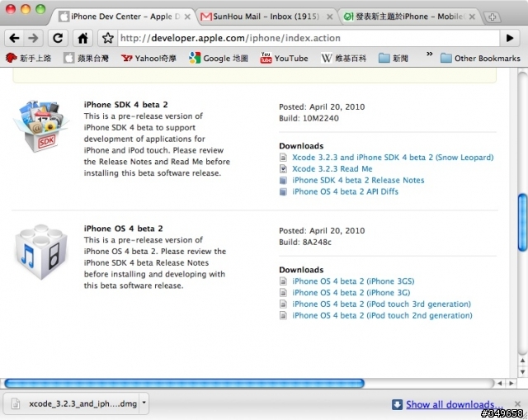
Task: Open iPhone SDK 4 beta 2 Release Notes
Action: pyautogui.click(x=358, y=180)
